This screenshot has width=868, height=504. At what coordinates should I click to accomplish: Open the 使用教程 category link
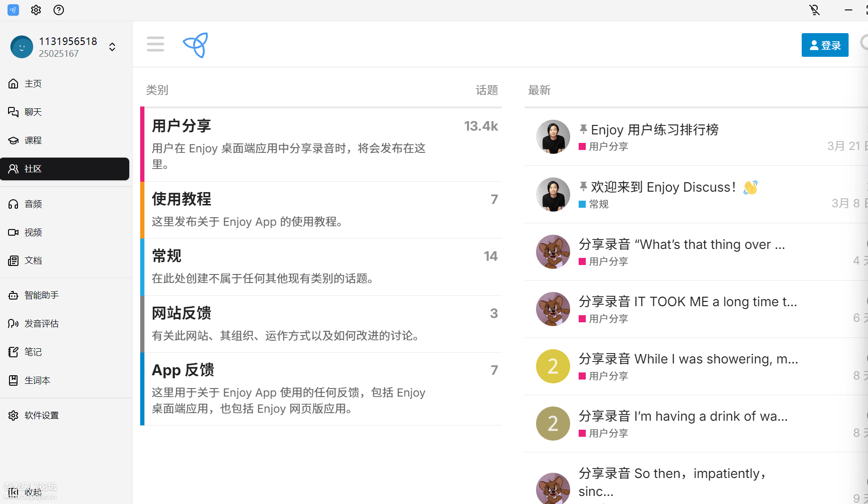(x=181, y=199)
